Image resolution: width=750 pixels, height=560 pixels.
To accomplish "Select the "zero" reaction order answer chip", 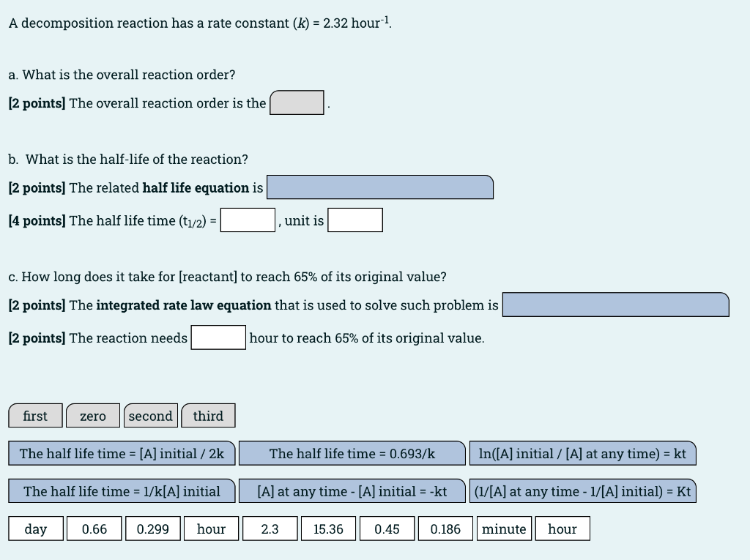I will [93, 416].
